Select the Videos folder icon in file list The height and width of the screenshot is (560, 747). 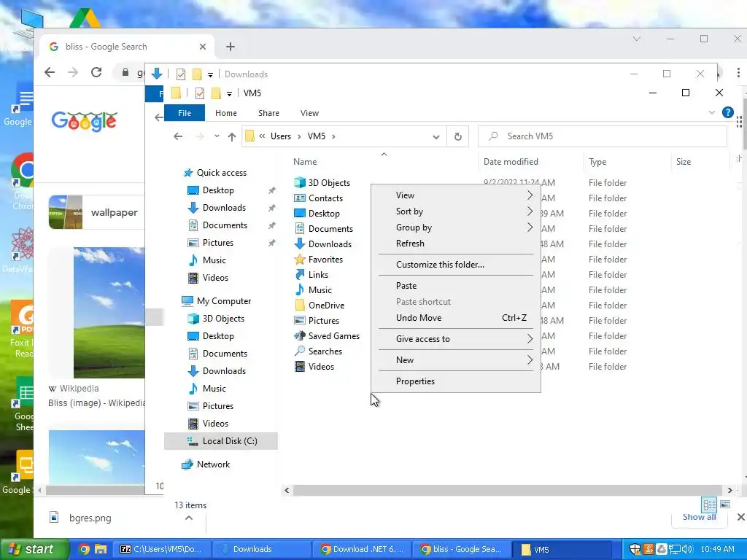(x=300, y=367)
